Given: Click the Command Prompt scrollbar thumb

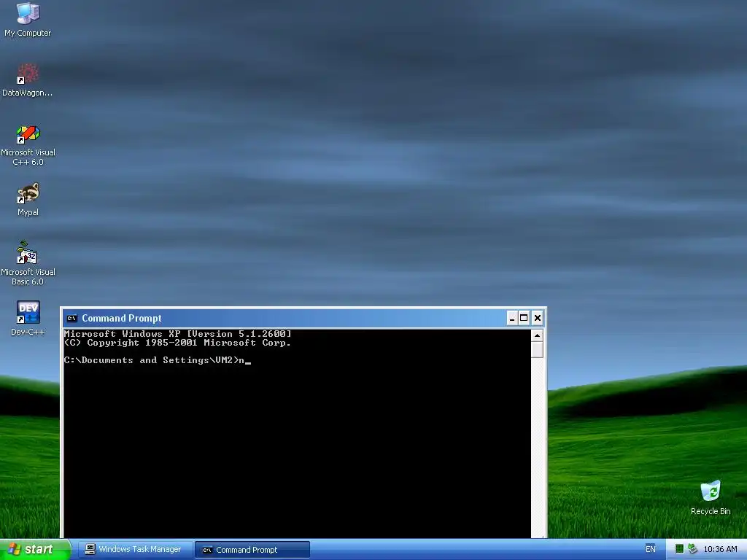Looking at the screenshot, I should (537, 349).
